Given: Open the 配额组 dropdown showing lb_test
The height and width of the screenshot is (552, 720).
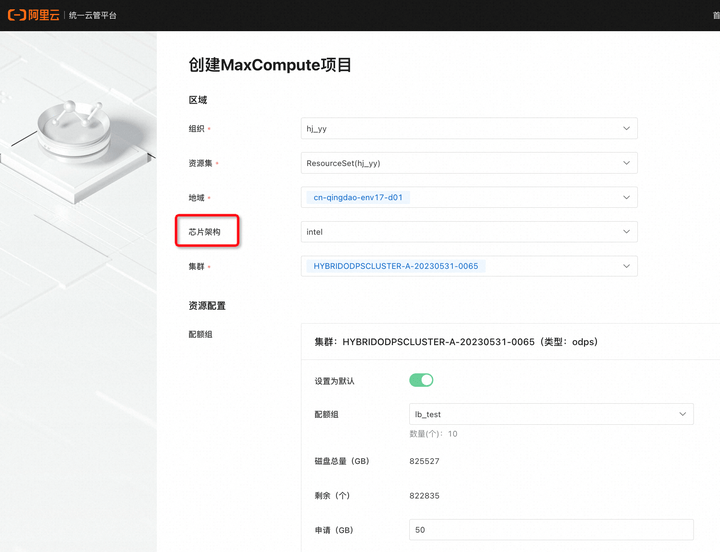Looking at the screenshot, I should click(551, 414).
